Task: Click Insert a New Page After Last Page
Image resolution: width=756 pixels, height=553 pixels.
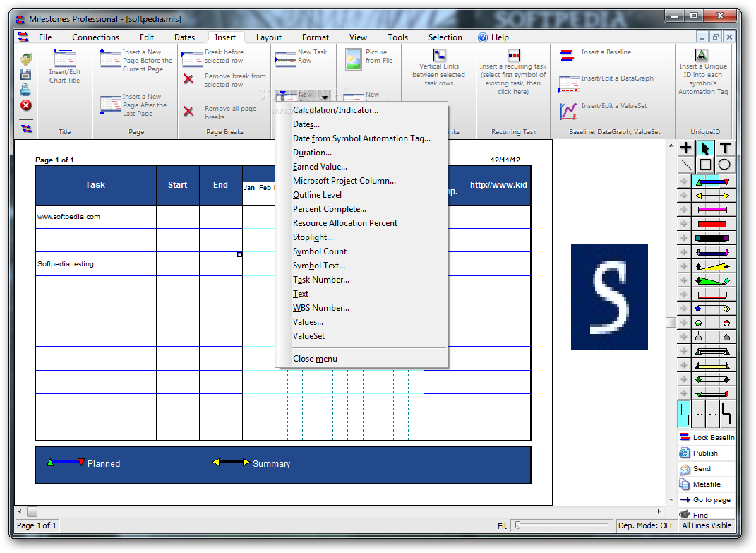Action: (133, 105)
